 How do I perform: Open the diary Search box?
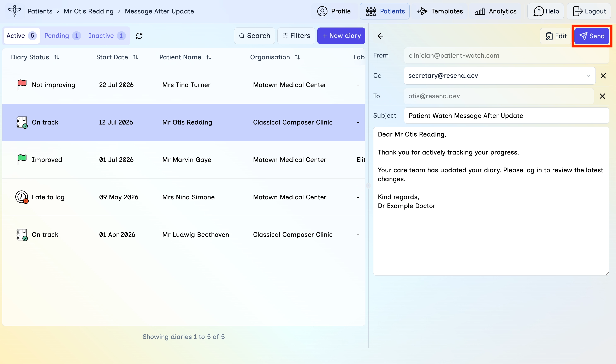click(x=255, y=36)
